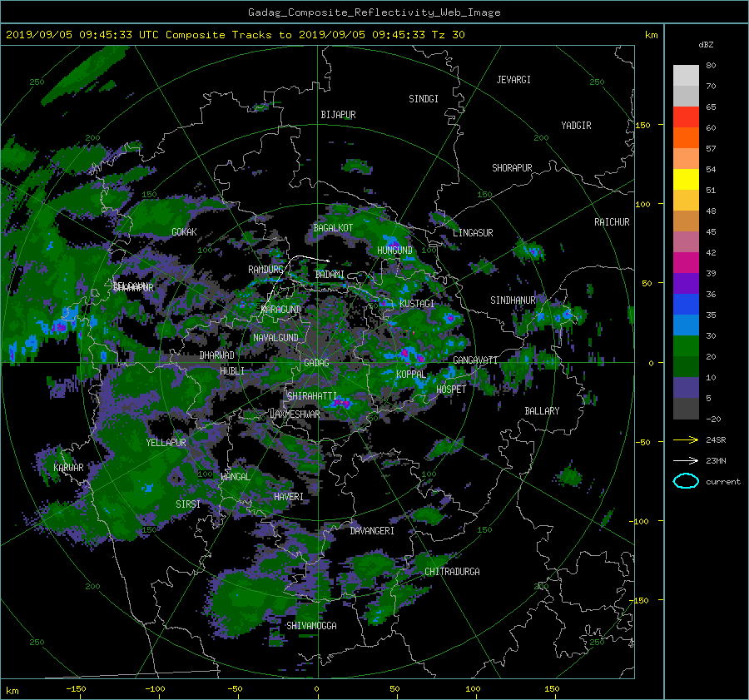Click the BADAMI city label
This screenshot has height=700, width=749.
[x=330, y=275]
